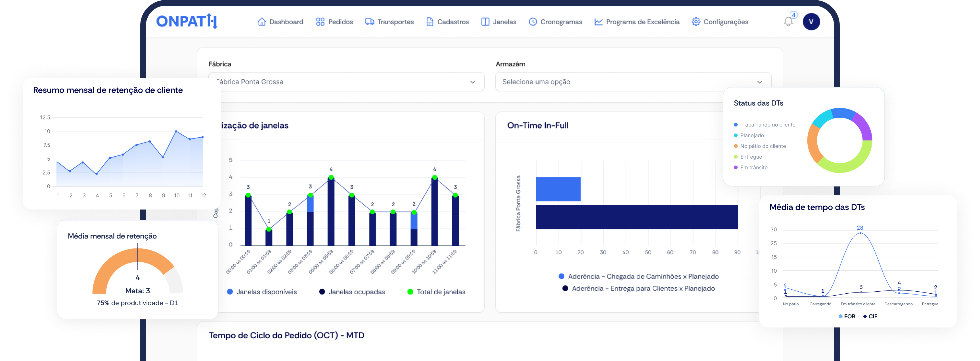Open Configurações navigation label
This screenshot has width=980, height=361.
[725, 22]
